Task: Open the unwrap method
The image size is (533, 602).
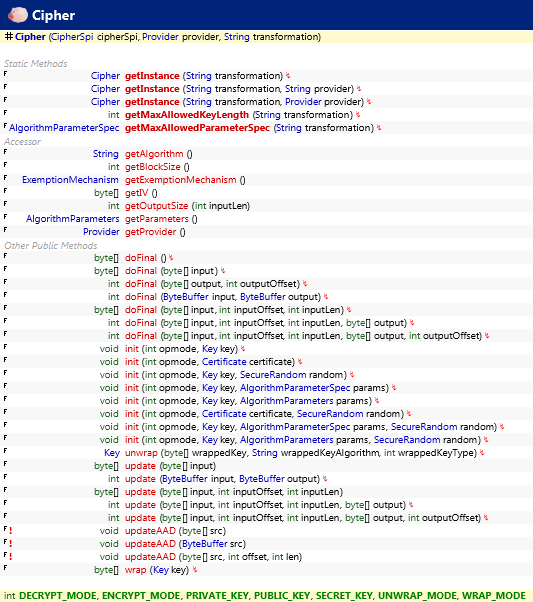Action: coord(141,453)
